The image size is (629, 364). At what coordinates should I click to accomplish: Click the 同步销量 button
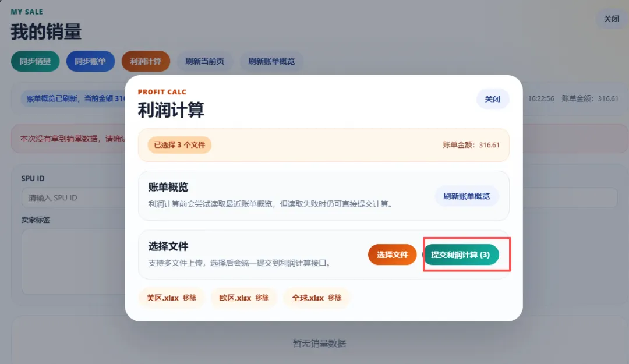click(x=36, y=61)
